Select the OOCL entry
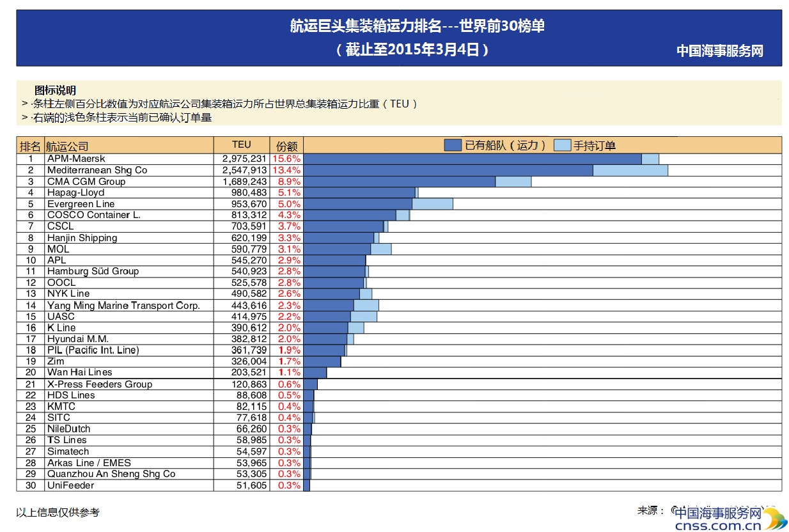Image resolution: width=789 pixels, height=532 pixels. tap(61, 283)
